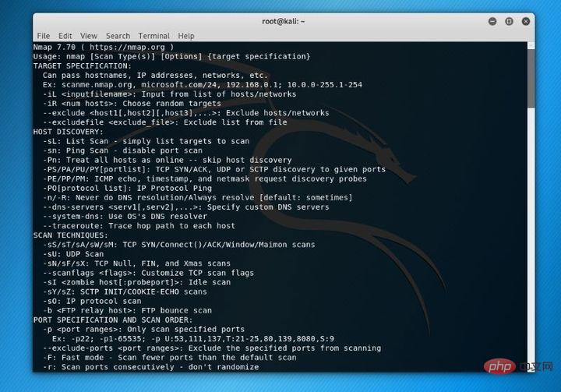Click the '-Pn: Treat all hosts as online' line
The height and width of the screenshot is (392, 561).
coord(168,160)
